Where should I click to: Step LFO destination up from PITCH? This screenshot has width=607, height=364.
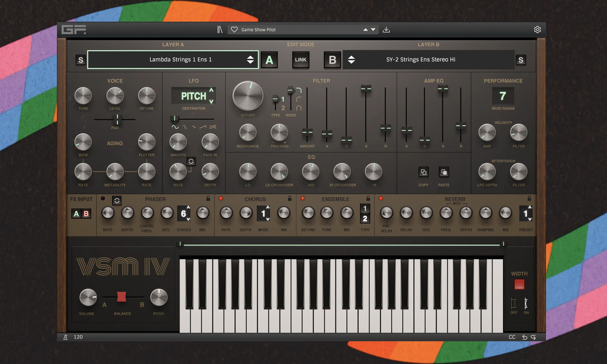pos(211,90)
